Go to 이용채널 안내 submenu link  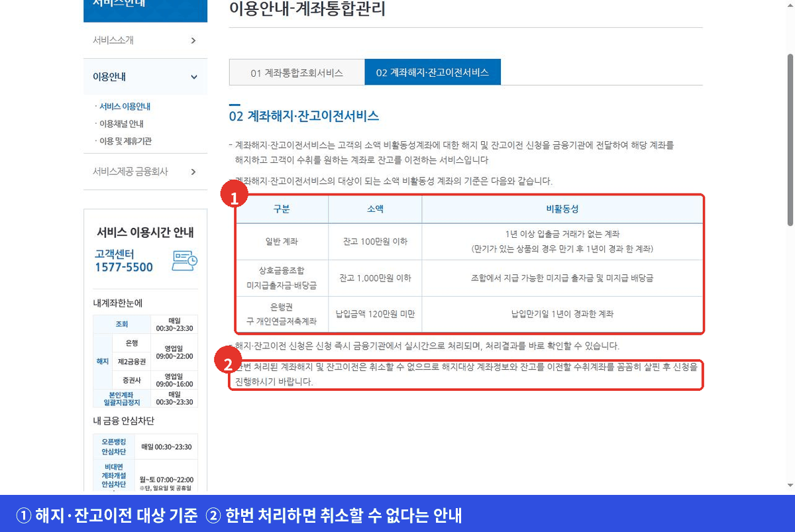pyautogui.click(x=121, y=123)
